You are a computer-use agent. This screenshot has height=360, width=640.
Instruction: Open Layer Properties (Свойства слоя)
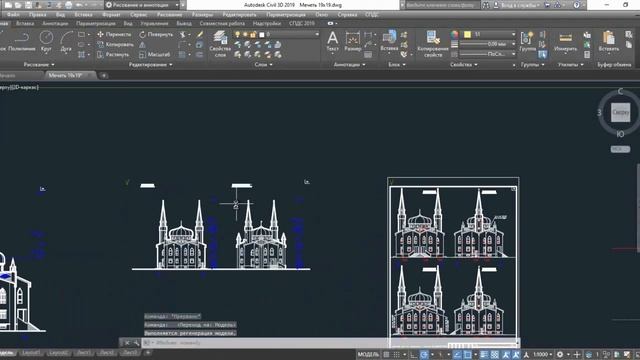click(220, 43)
